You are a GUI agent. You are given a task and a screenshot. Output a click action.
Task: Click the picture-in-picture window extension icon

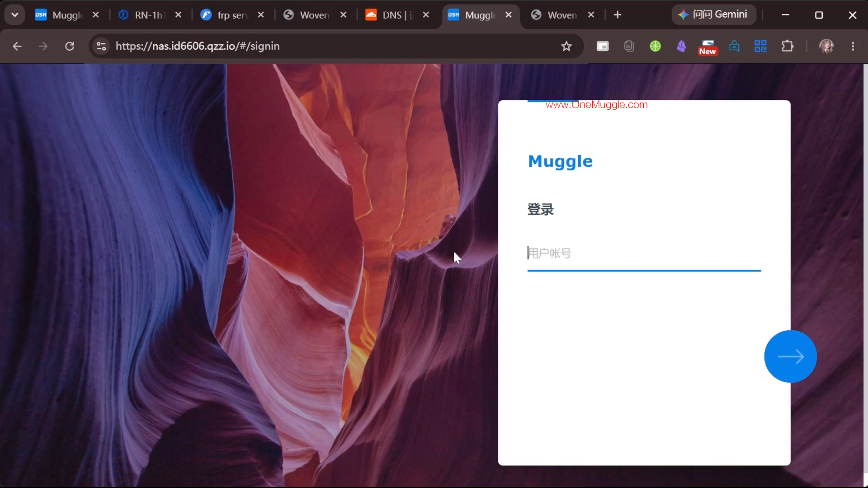(x=603, y=46)
